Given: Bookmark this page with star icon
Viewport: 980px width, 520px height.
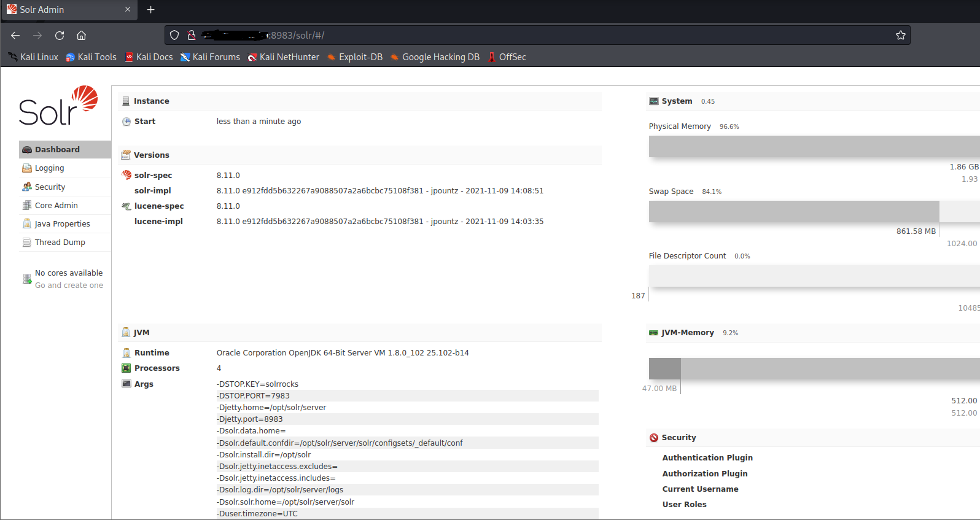Looking at the screenshot, I should [901, 36].
